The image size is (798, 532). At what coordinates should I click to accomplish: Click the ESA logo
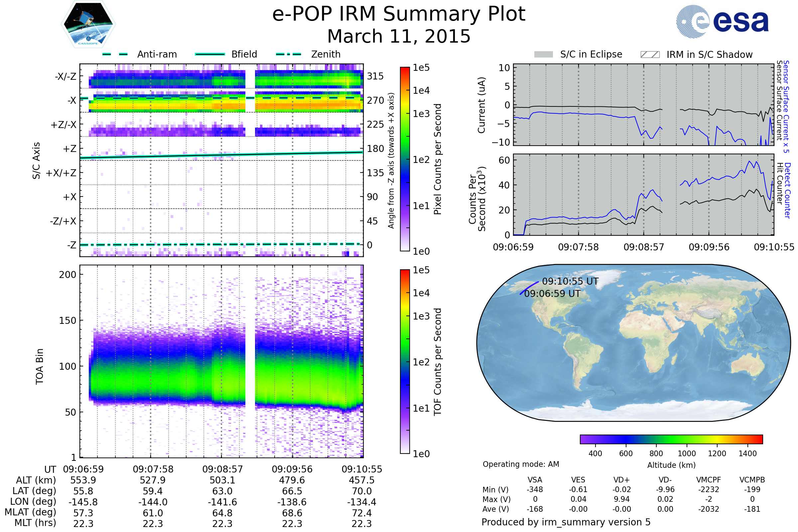click(722, 22)
